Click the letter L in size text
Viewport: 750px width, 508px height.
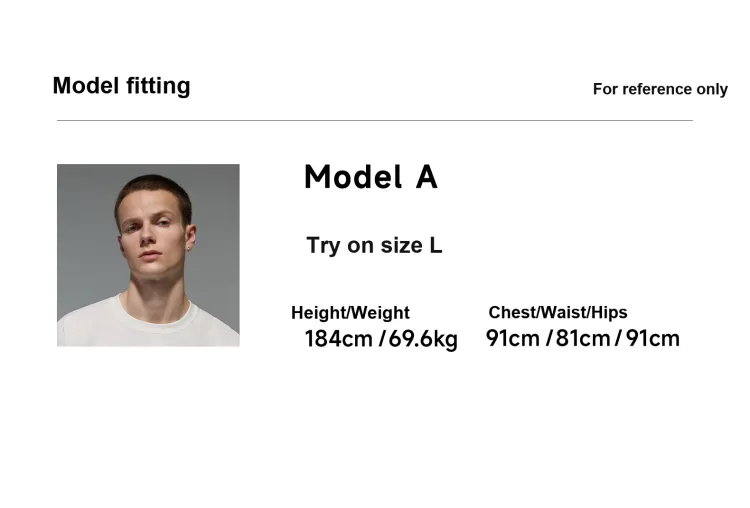pyautogui.click(x=435, y=245)
